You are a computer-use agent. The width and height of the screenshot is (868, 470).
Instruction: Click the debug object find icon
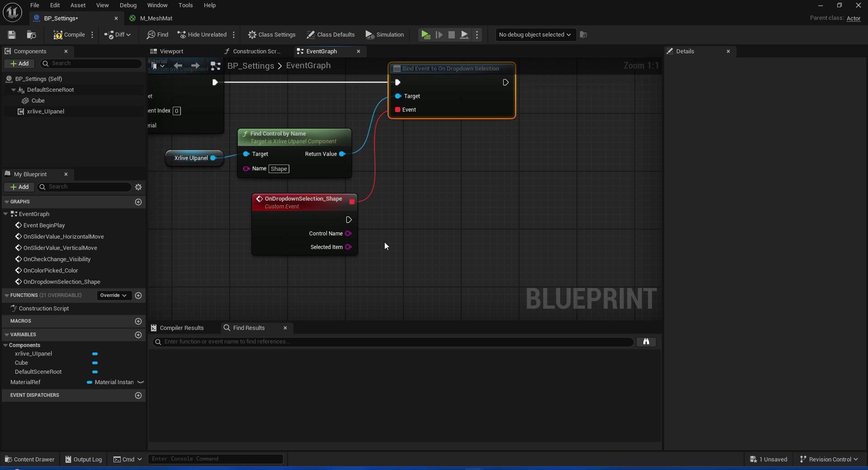coord(584,35)
